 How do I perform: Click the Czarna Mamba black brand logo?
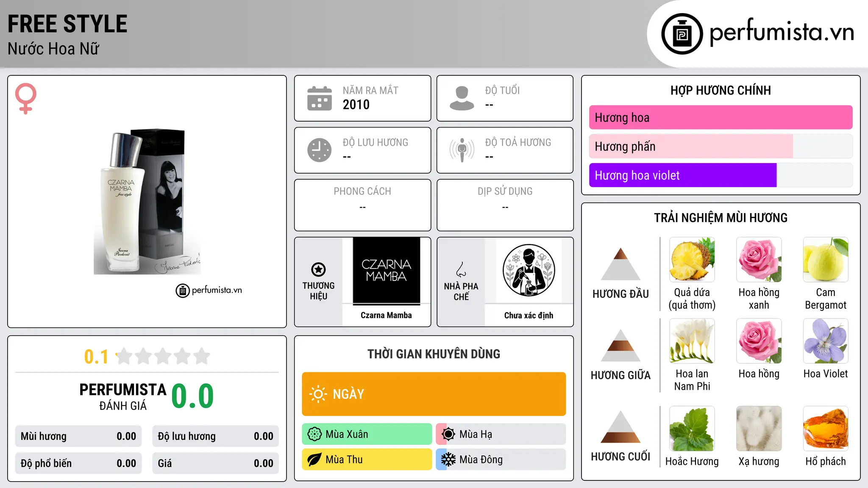pos(387,271)
